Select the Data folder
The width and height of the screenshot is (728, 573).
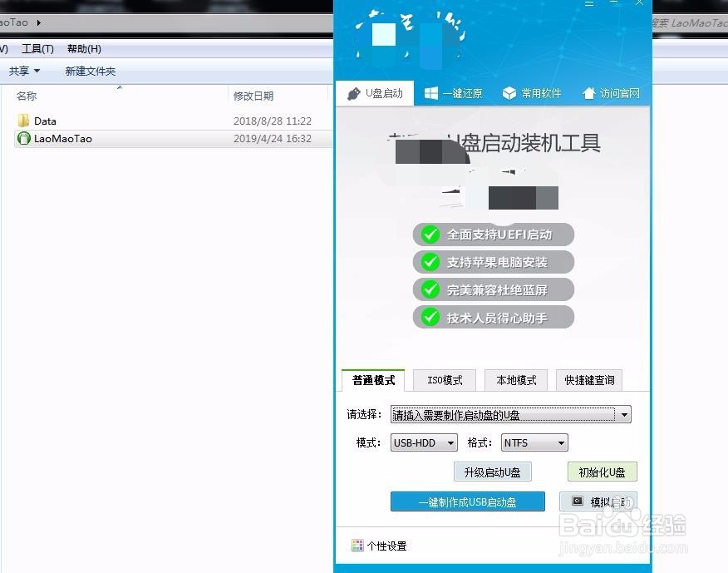point(174,121)
